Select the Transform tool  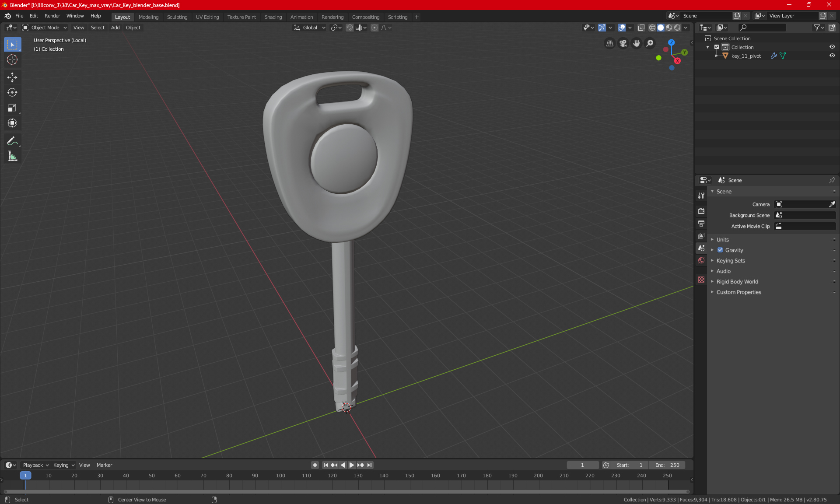point(12,123)
